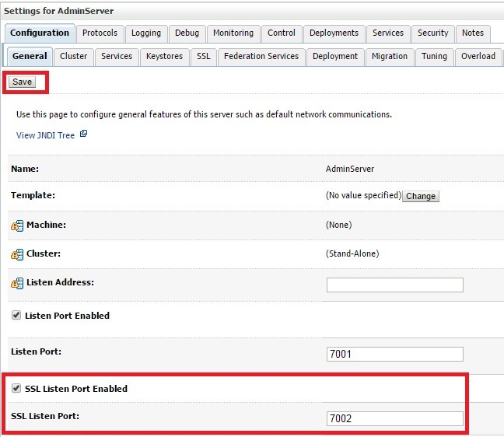
Task: Toggle the Listen Port Enabled checkbox
Action: click(16, 316)
